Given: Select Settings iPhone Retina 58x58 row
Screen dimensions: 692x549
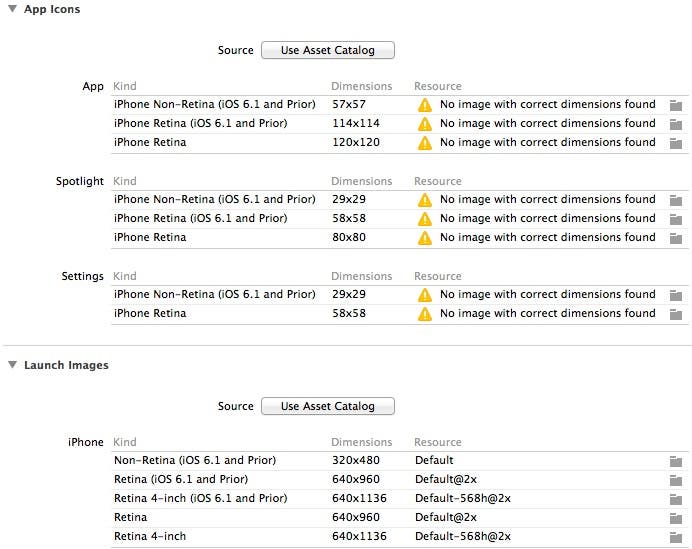Looking at the screenshot, I should (150, 314).
